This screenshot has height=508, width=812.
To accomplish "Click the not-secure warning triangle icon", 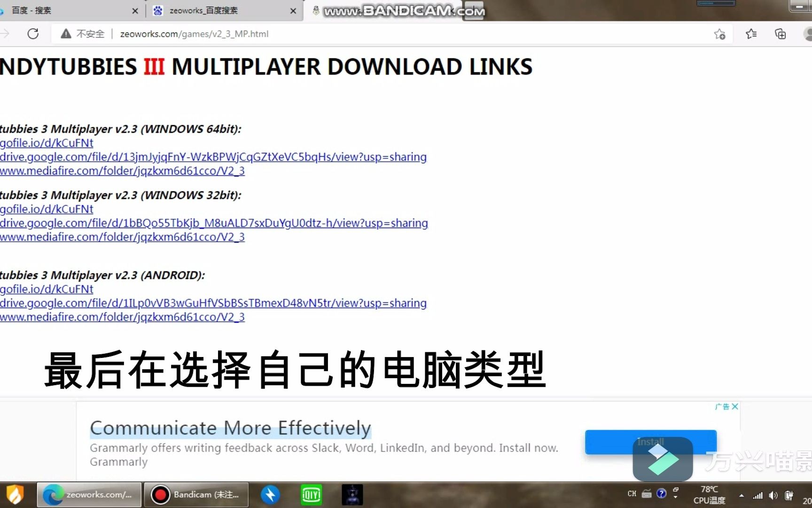I will point(66,34).
